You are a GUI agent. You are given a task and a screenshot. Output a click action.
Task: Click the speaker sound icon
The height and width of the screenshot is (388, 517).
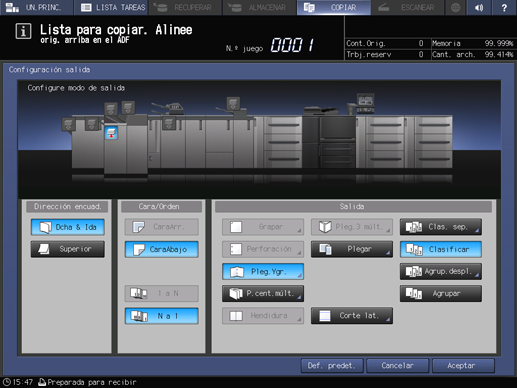pos(479,7)
